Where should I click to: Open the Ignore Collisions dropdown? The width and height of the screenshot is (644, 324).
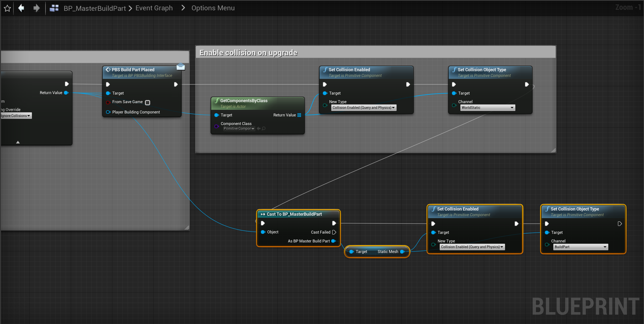tap(15, 116)
